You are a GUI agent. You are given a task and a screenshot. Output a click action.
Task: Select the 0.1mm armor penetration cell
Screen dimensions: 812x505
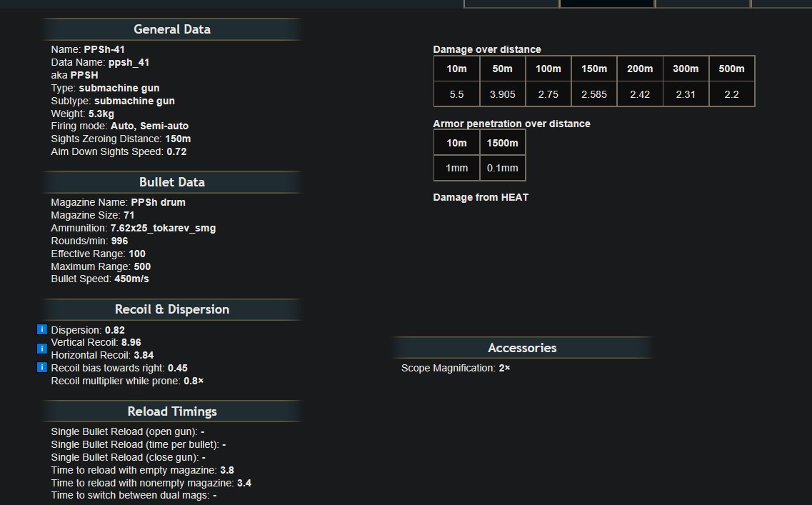[x=502, y=168]
